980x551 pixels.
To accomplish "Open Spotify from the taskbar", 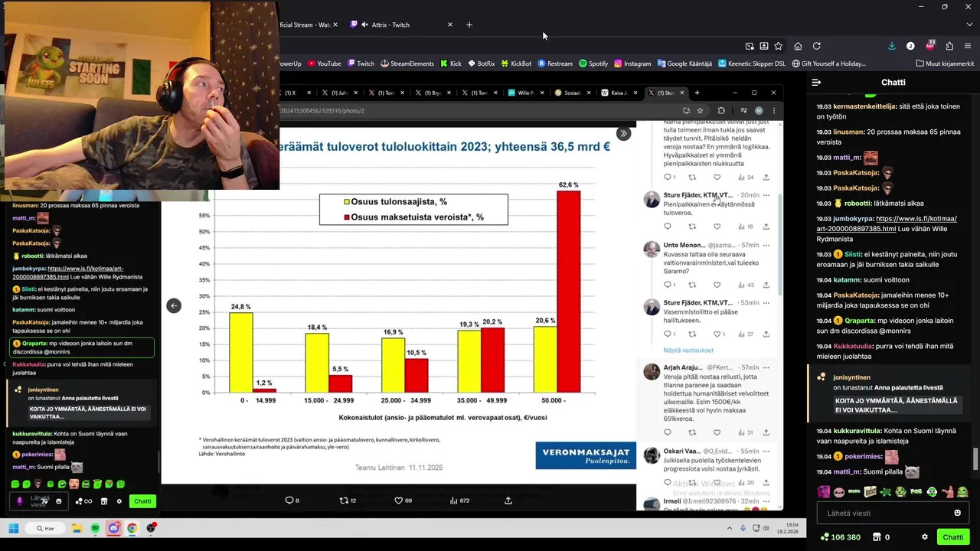I will pos(95,528).
